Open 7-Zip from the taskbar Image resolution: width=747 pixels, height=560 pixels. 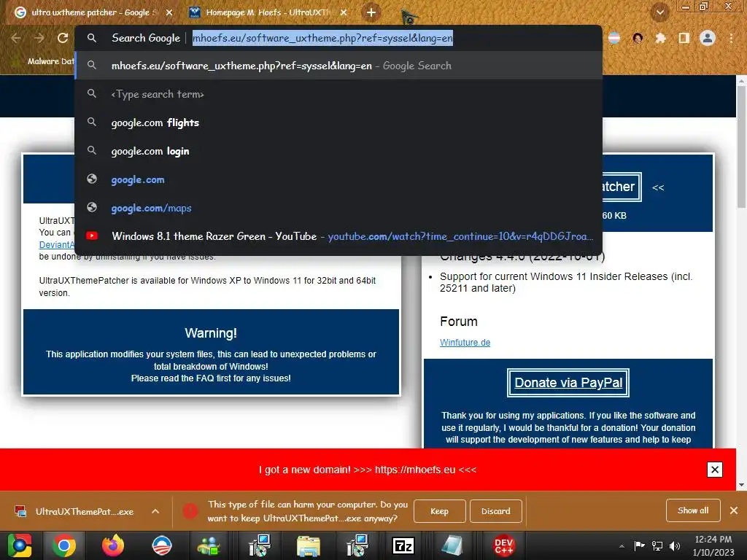point(403,545)
